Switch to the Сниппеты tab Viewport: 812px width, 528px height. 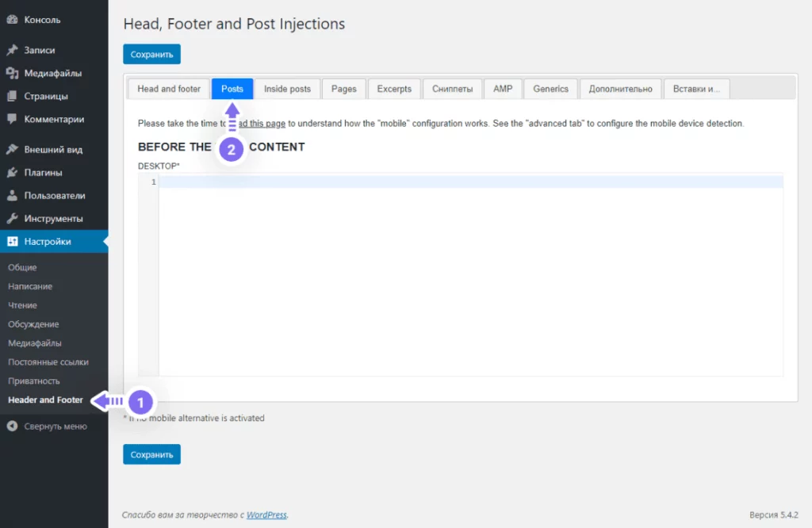(452, 89)
